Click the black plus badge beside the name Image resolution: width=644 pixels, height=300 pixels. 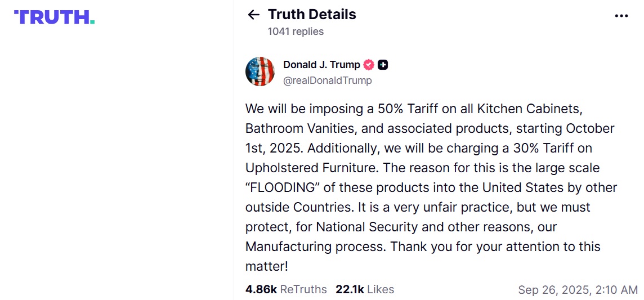[x=383, y=65]
